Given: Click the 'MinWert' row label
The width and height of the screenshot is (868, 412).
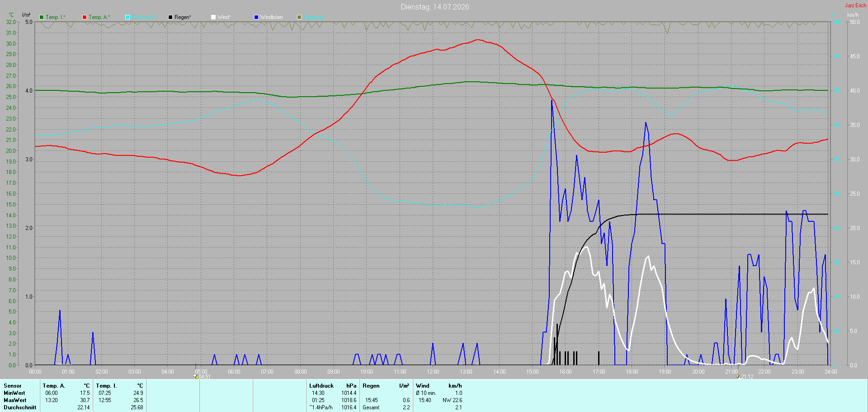Looking at the screenshot, I should coord(14,393).
